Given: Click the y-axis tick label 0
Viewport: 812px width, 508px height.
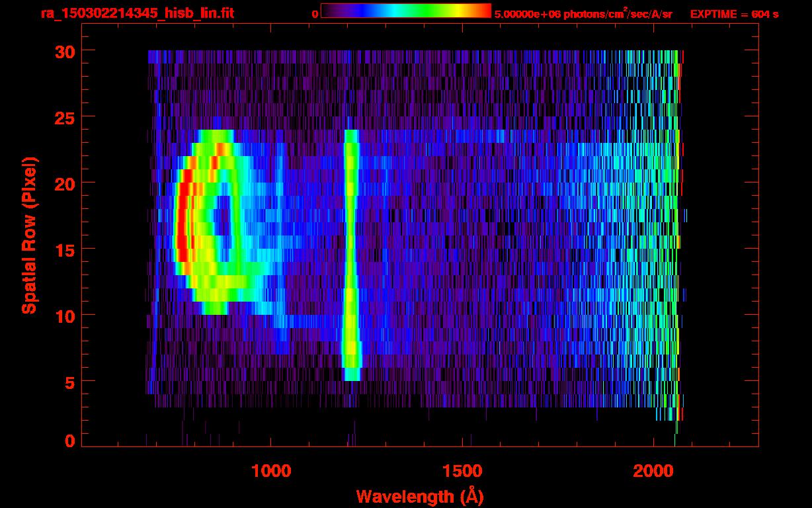Looking at the screenshot, I should [70, 441].
